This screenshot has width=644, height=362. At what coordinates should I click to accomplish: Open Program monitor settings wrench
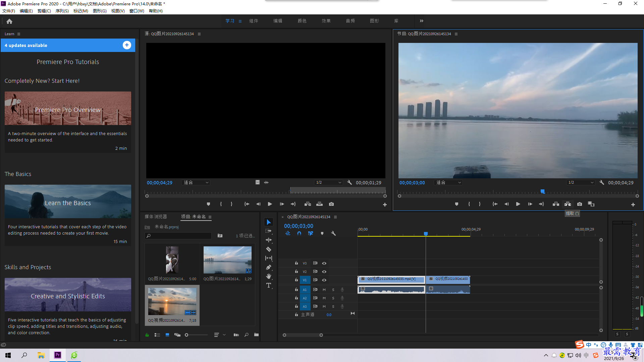tap(602, 183)
